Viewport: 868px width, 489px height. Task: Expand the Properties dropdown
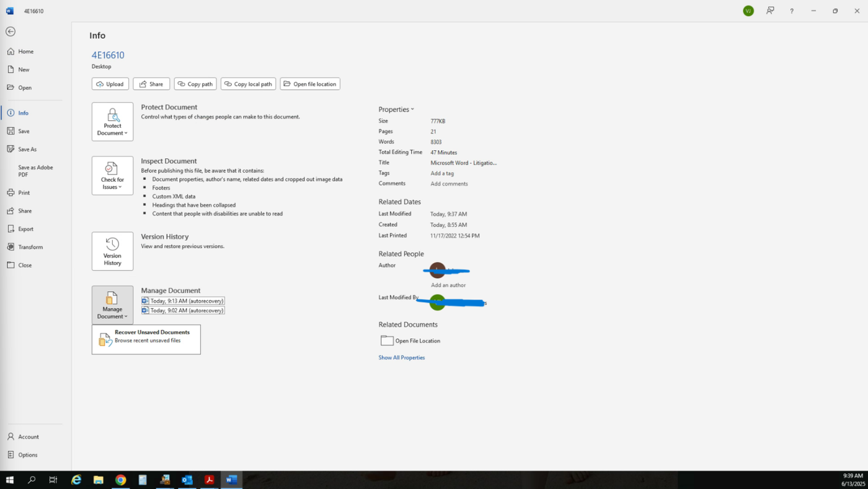tap(396, 109)
